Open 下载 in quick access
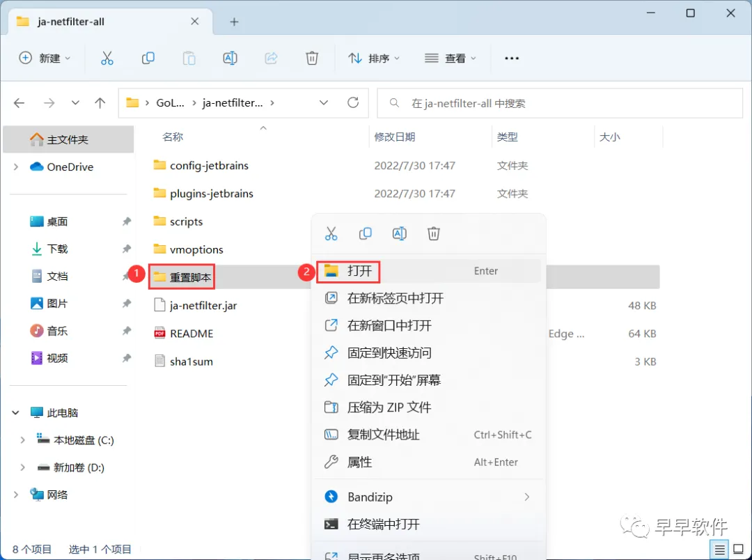This screenshot has width=752, height=560. pyautogui.click(x=58, y=249)
